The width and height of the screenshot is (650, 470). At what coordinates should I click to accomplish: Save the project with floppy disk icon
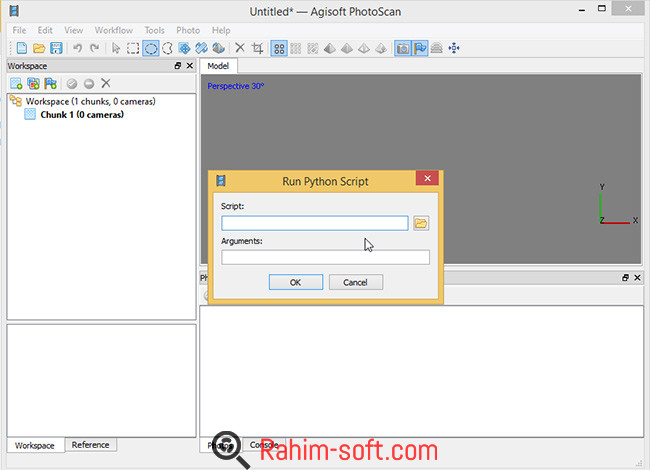pos(56,48)
